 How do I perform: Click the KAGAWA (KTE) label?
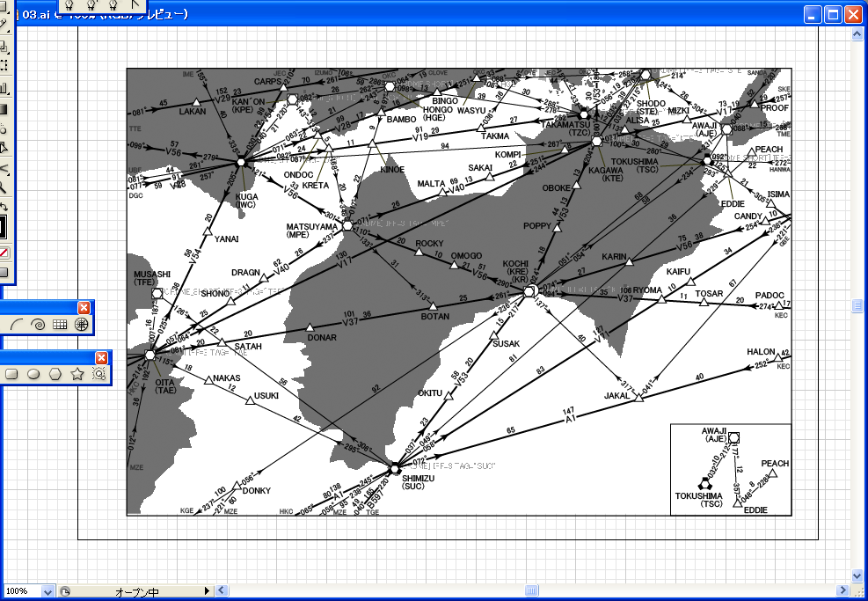pyautogui.click(x=606, y=174)
